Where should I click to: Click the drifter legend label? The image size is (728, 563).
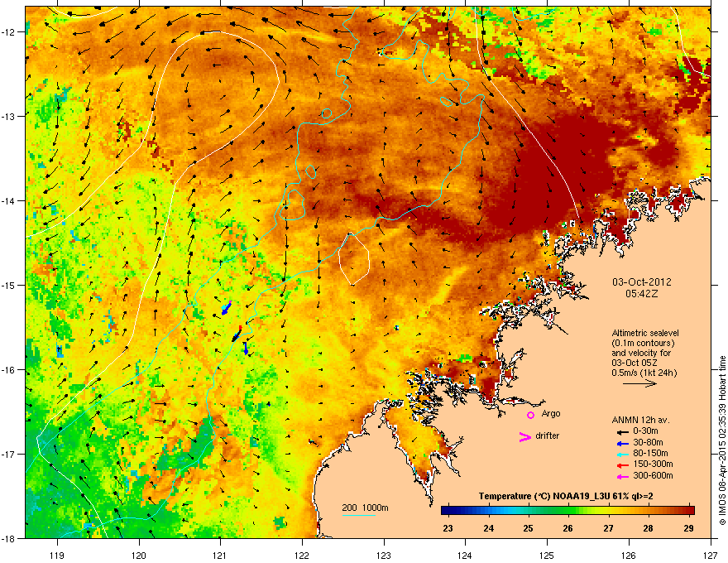pos(548,435)
